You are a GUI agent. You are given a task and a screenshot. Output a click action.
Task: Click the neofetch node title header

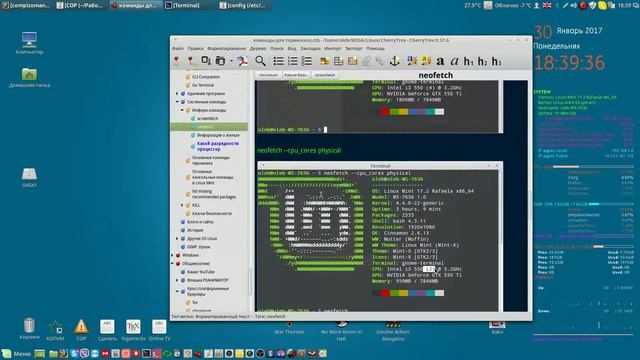pyautogui.click(x=436, y=75)
